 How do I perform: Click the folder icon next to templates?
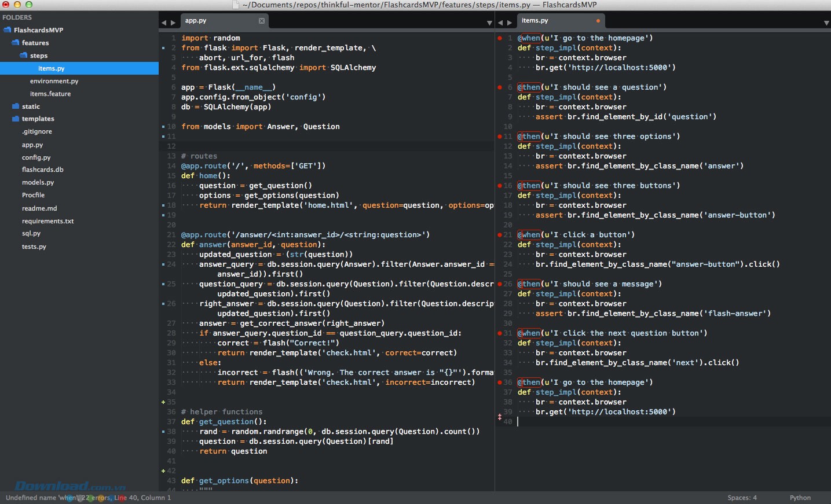[x=17, y=119]
